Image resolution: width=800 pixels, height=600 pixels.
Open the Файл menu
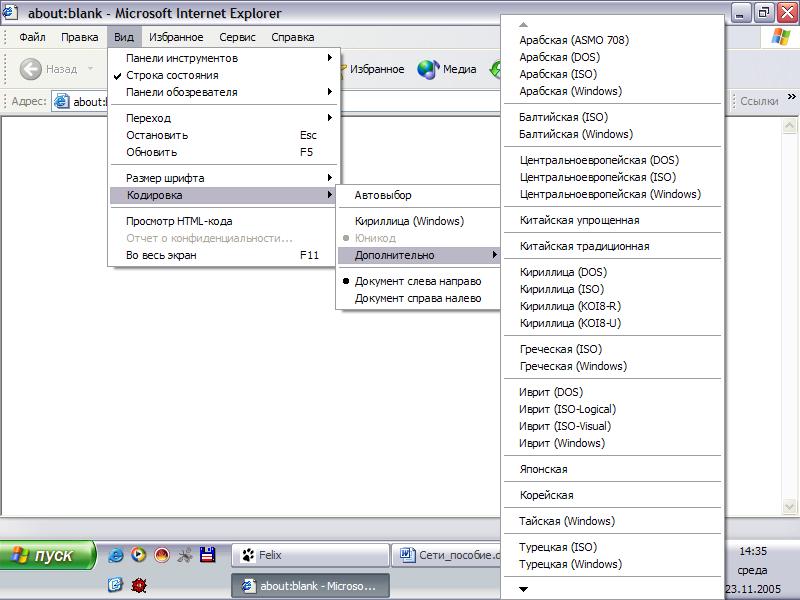point(32,37)
